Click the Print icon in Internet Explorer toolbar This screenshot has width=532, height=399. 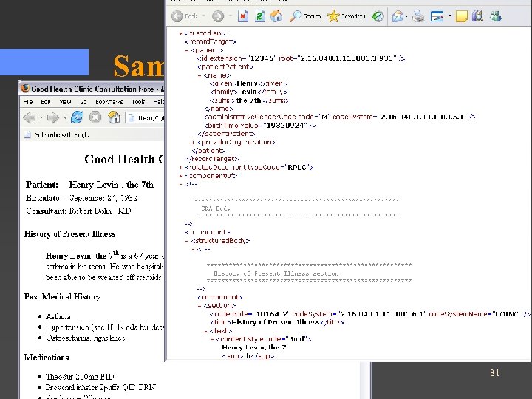tap(418, 16)
